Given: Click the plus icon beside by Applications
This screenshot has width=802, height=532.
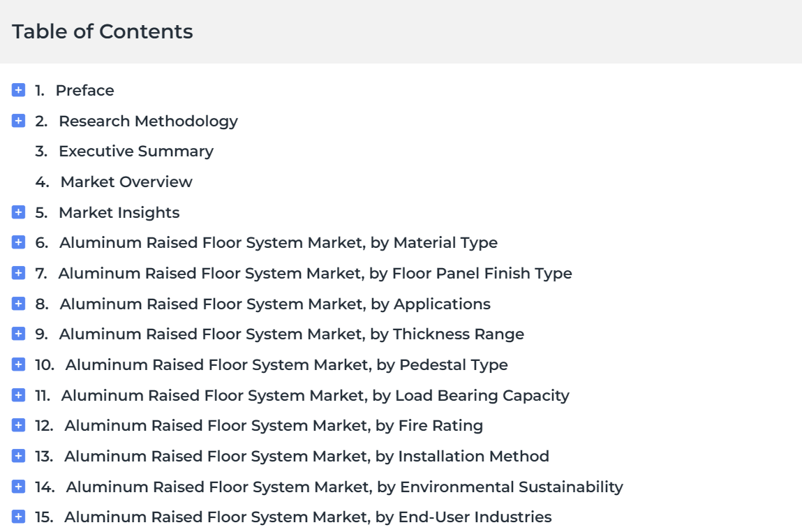Looking at the screenshot, I should click(x=18, y=303).
